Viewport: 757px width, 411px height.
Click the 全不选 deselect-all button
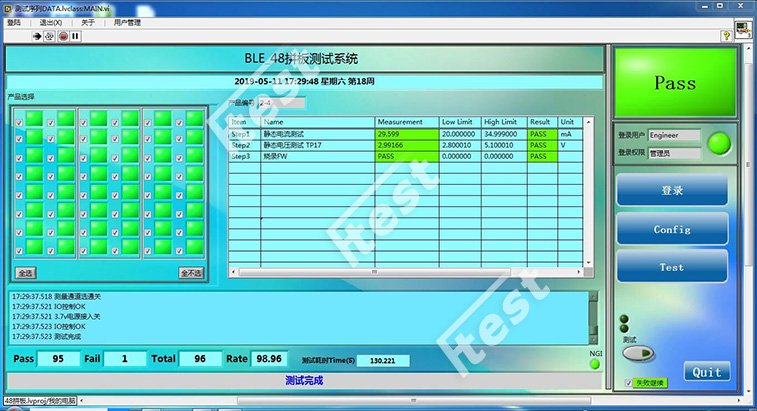click(191, 272)
